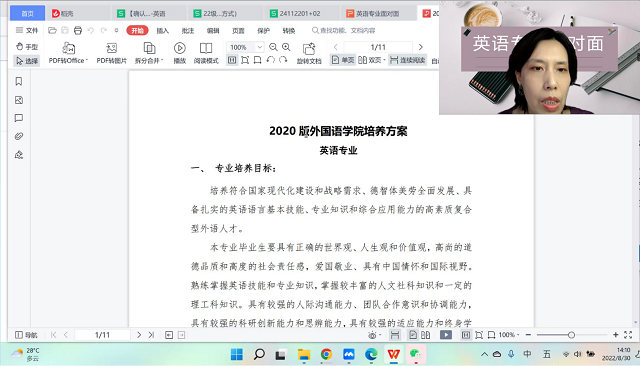Redo the last action

pyautogui.click(x=104, y=30)
